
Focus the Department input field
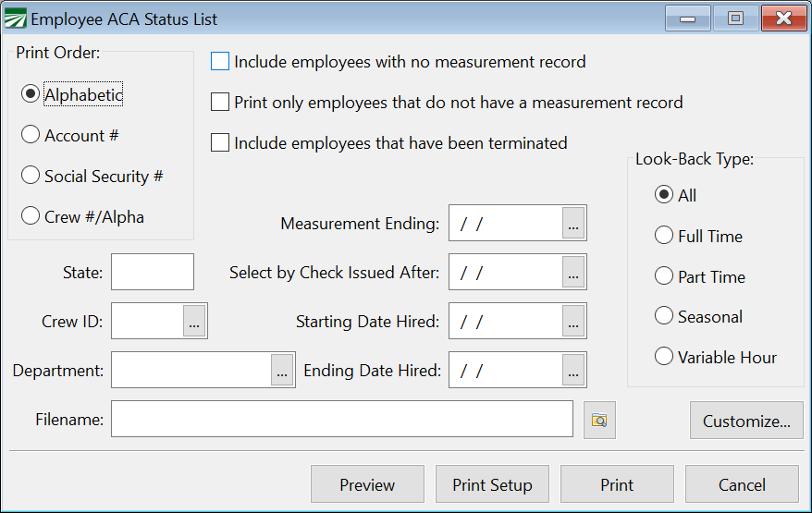point(191,370)
